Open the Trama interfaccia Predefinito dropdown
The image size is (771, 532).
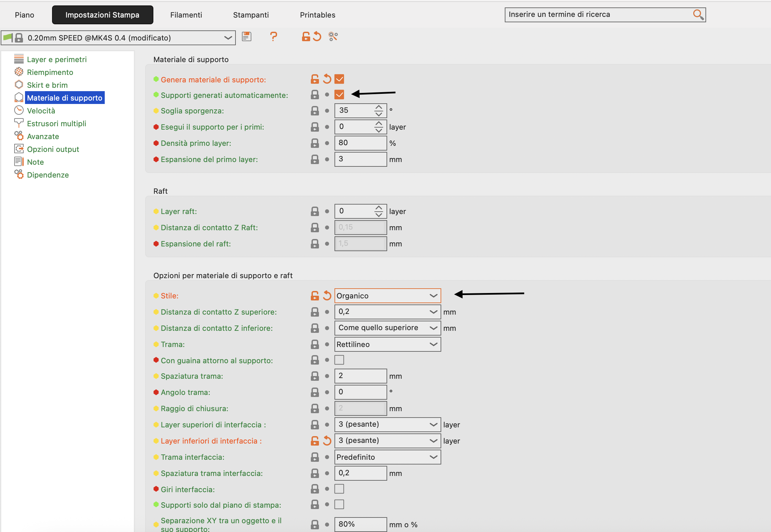[387, 457]
